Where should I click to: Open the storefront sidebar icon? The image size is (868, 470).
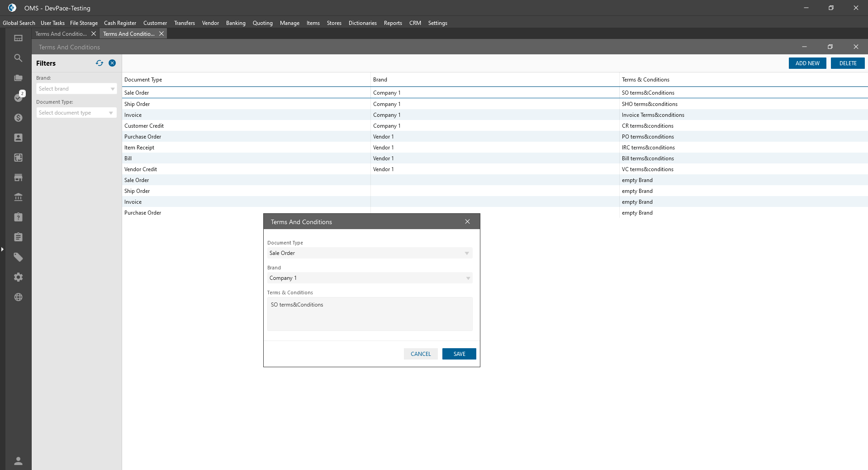[18, 177]
